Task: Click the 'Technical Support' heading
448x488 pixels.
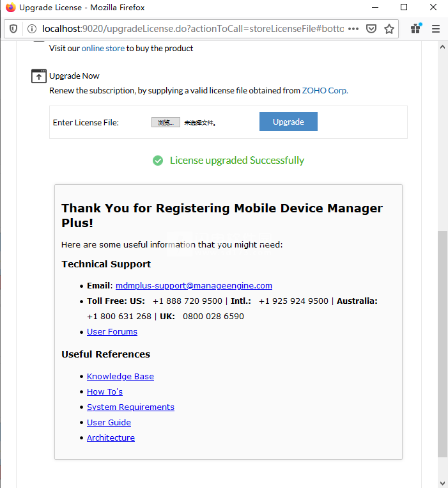Action: (x=106, y=264)
